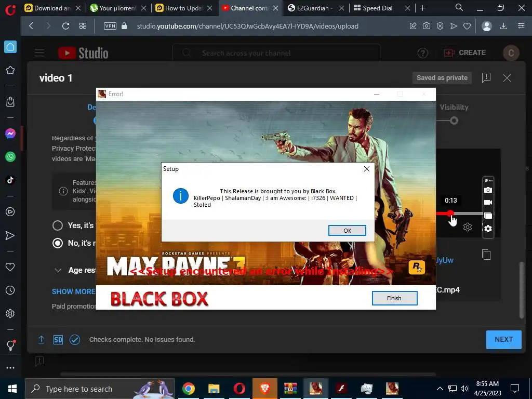Switch to the 'Your µTorrent' tab

point(117,8)
